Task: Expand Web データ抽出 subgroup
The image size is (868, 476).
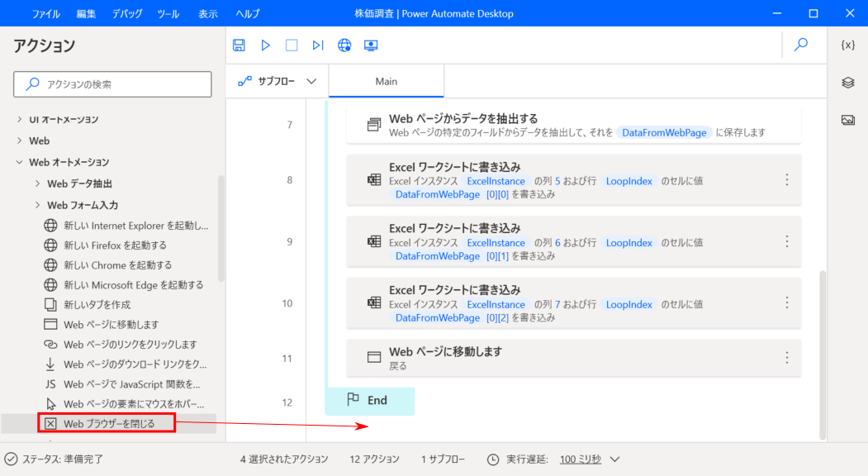Action: 38,183
